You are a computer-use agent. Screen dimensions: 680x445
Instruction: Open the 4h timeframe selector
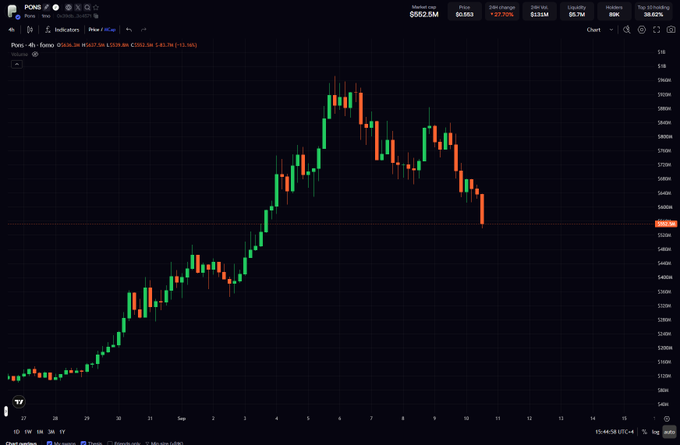pos(12,29)
